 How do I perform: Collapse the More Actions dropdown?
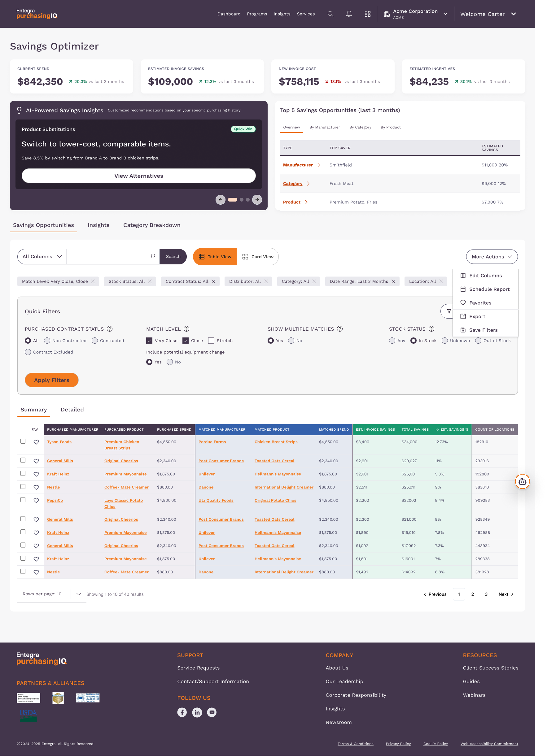[x=492, y=257]
